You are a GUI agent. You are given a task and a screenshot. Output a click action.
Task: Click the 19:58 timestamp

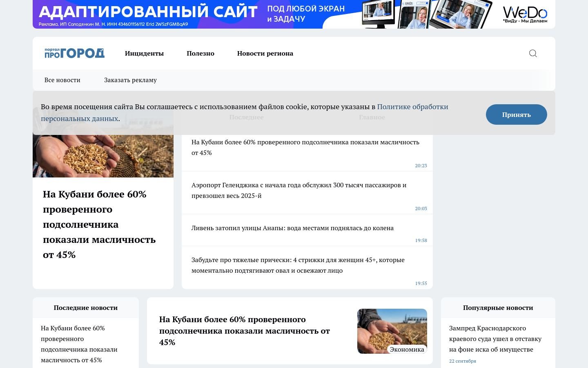[x=421, y=240]
